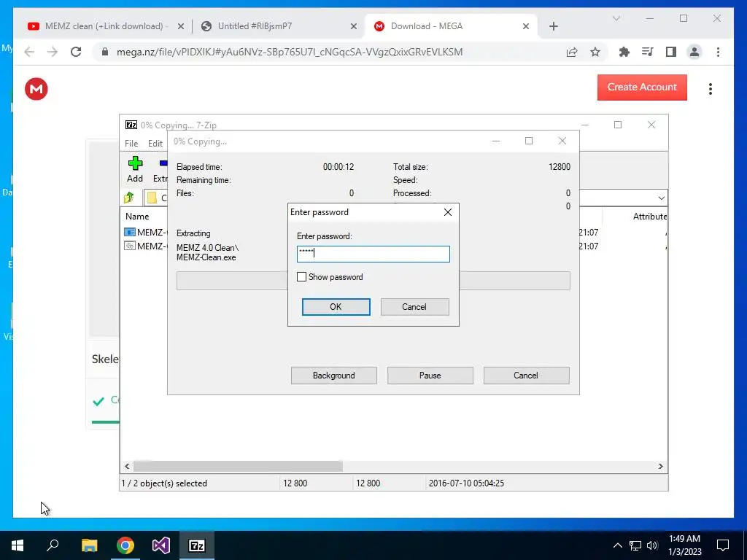Viewport: 747px width, 560px height.
Task: Open the notification center icon
Action: coord(723,545)
